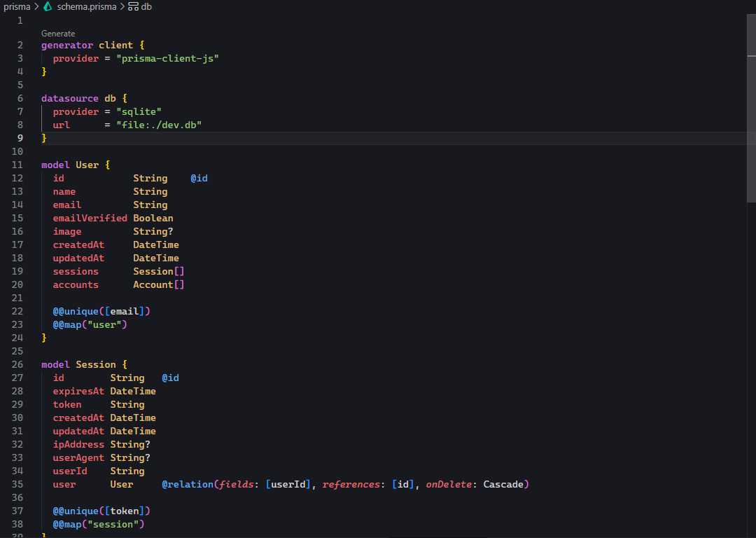This screenshot has height=538, width=756.
Task: Click the "file:./dev.db" url value
Action: 159,125
